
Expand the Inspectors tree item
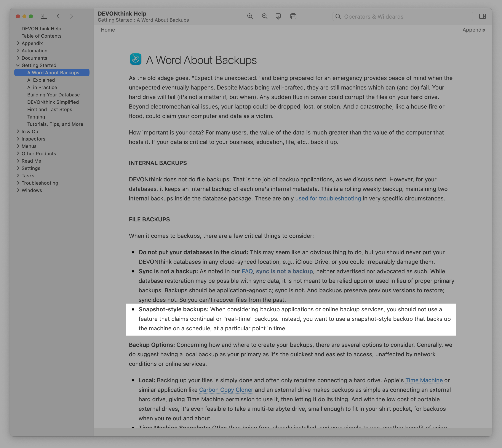(x=18, y=139)
